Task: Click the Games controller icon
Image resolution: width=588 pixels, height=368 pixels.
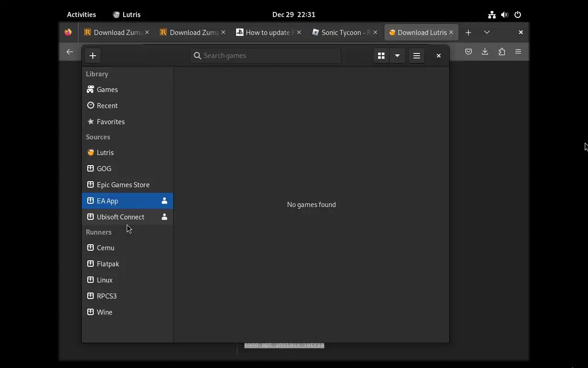Action: 90,90
